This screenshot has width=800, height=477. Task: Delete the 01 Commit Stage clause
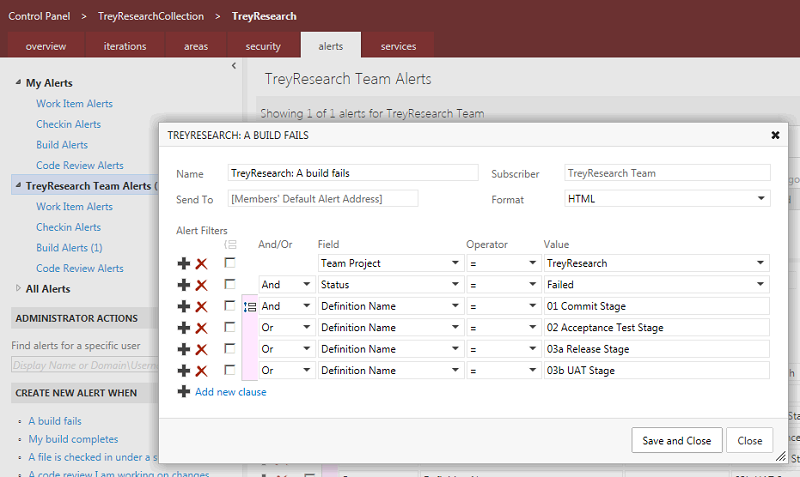(202, 306)
